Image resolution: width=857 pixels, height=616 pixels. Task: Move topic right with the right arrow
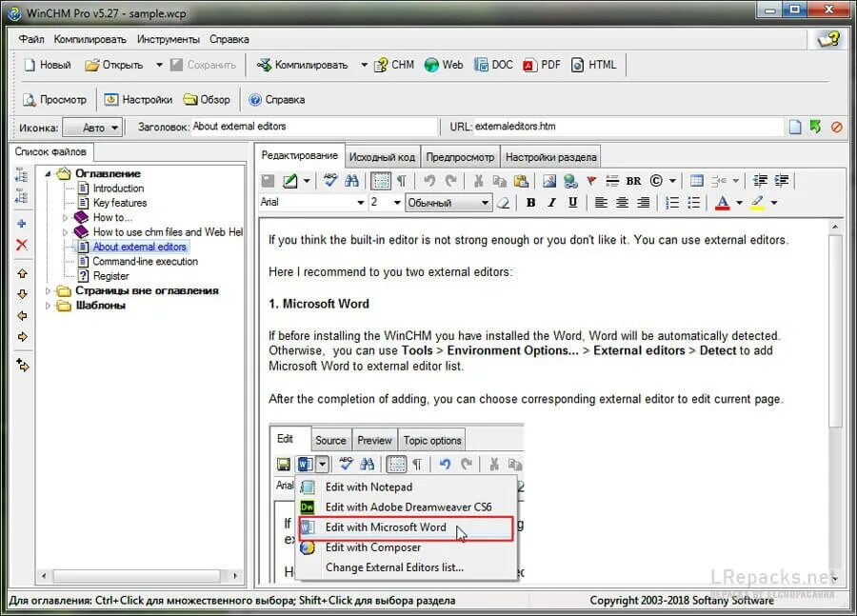23,337
